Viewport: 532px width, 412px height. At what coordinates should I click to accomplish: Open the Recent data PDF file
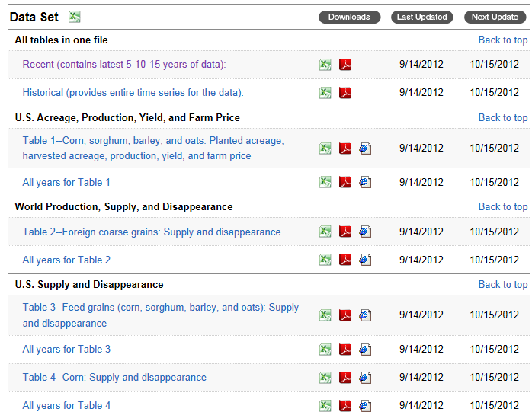click(345, 65)
